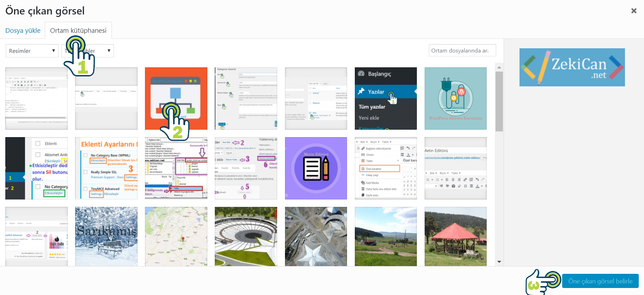Open the Resimler media type dropdown
644x295 pixels.
coord(32,51)
